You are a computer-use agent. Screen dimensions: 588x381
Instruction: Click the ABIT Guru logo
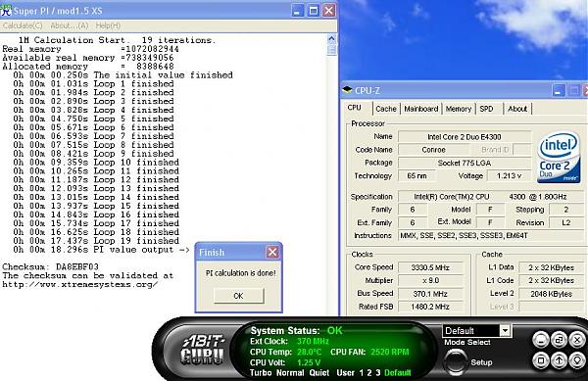pos(203,351)
